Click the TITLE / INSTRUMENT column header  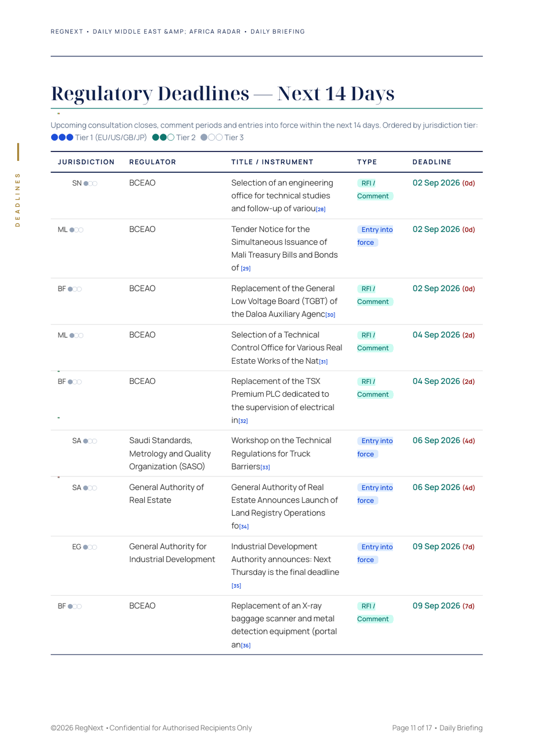[x=272, y=162]
